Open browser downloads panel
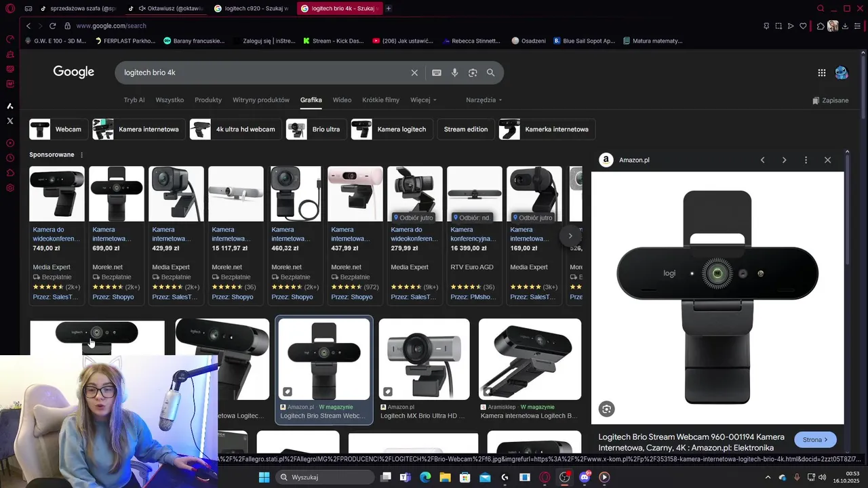 point(845,26)
